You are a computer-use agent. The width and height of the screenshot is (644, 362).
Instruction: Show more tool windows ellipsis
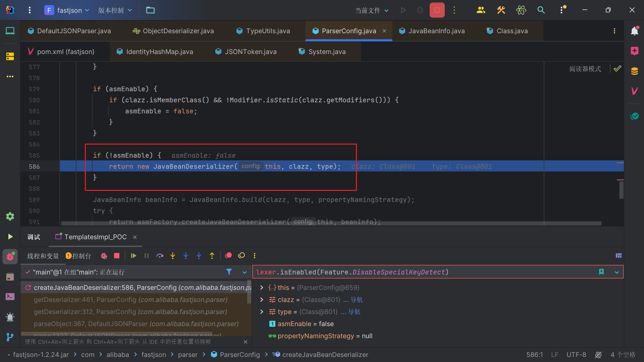[10, 76]
